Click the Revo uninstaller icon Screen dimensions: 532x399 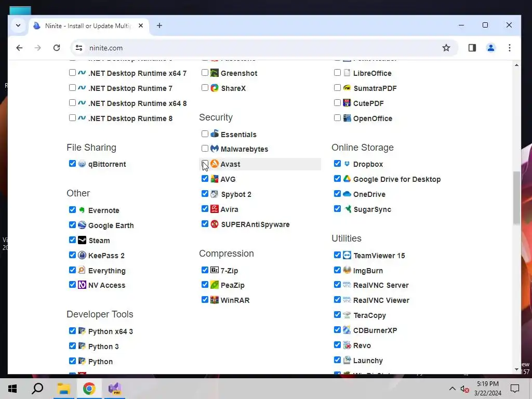[x=347, y=345]
